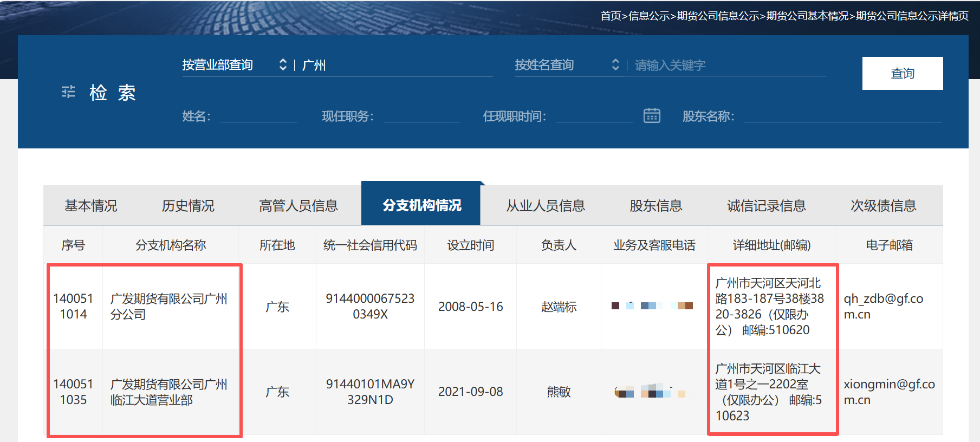Open the 高管人员信息 tab
This screenshot has height=442, width=980.
[298, 206]
